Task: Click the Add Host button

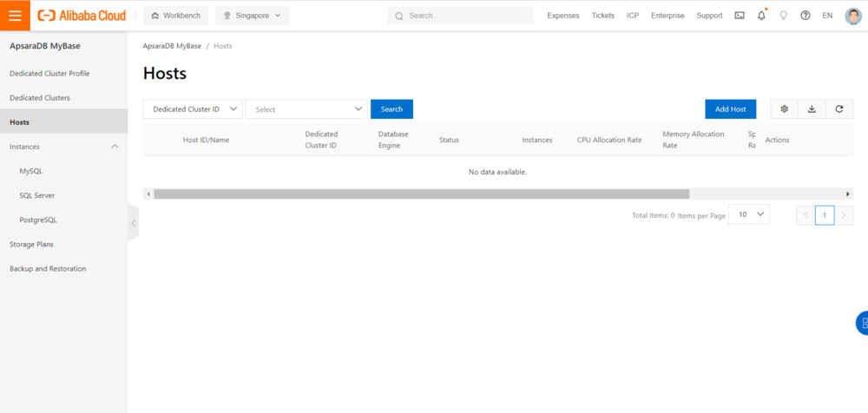Action: coord(730,109)
